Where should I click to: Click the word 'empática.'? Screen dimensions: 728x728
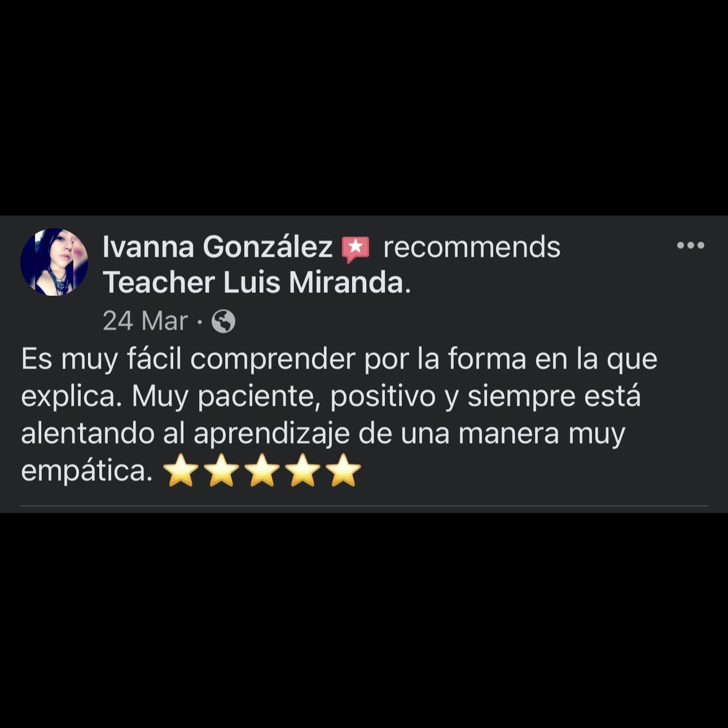tap(87, 472)
